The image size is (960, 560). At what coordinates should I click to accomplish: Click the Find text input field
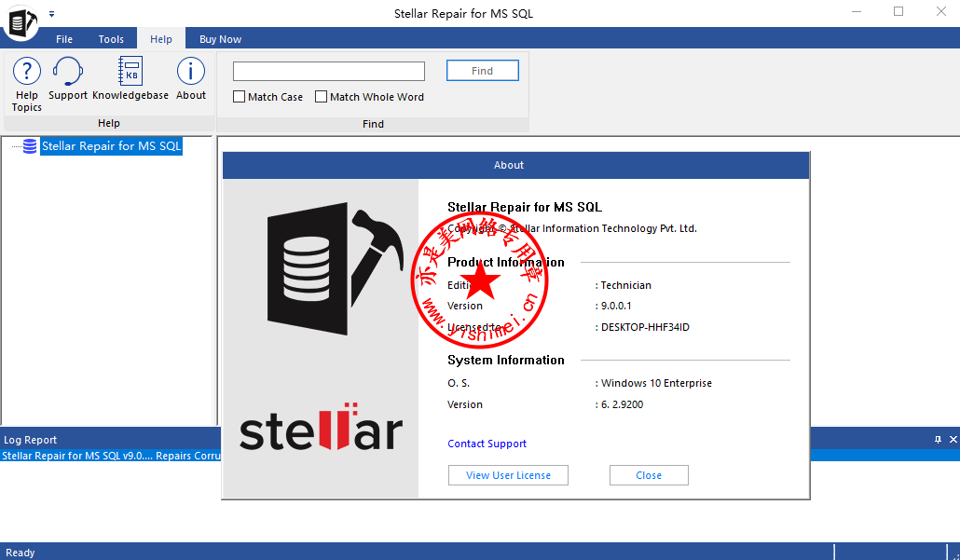[329, 71]
